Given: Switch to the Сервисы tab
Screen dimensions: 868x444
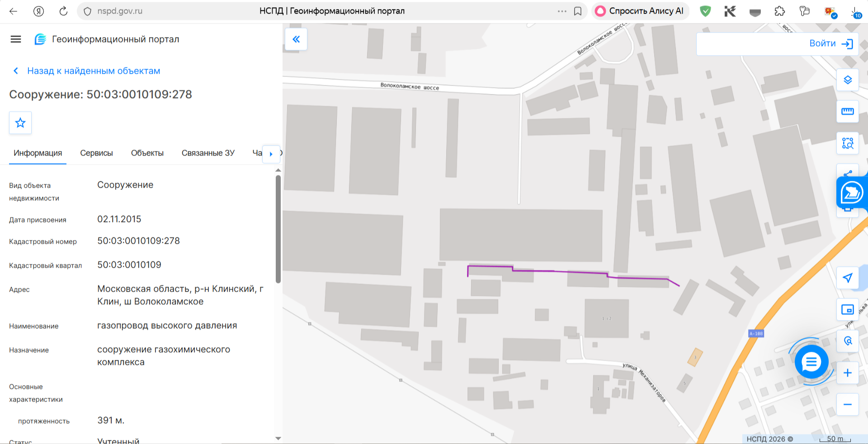Looking at the screenshot, I should (96, 153).
